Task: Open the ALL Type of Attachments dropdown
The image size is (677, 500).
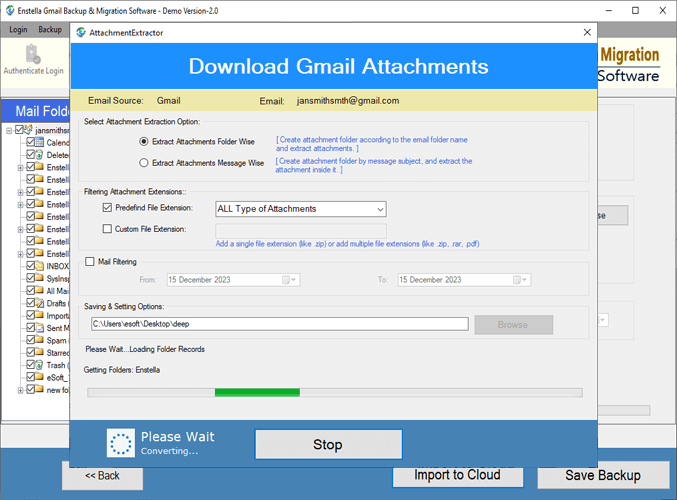Action: point(301,209)
